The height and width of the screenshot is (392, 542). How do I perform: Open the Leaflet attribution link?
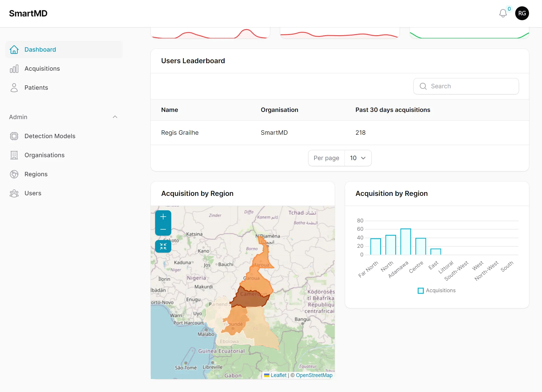[278, 375]
